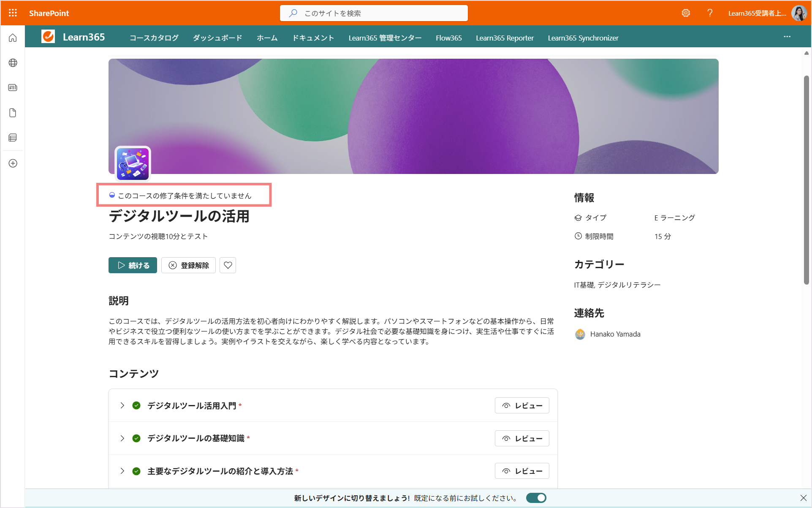Go to Home icon in left rail
812x508 pixels.
pyautogui.click(x=13, y=38)
